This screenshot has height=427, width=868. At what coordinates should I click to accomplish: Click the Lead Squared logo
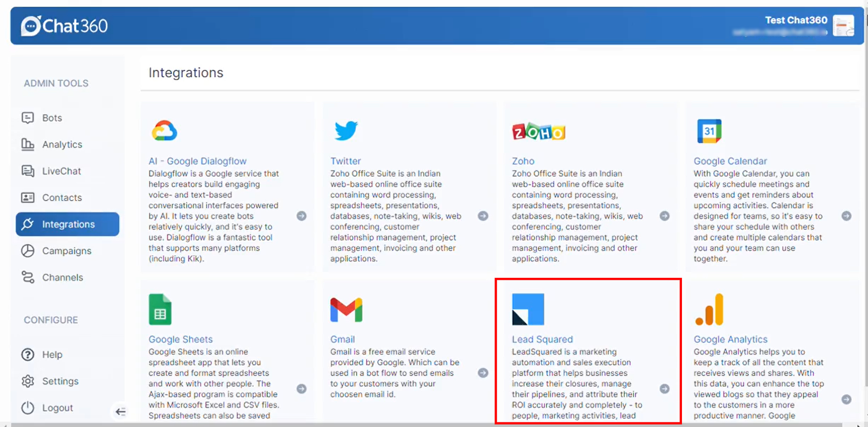pyautogui.click(x=528, y=309)
